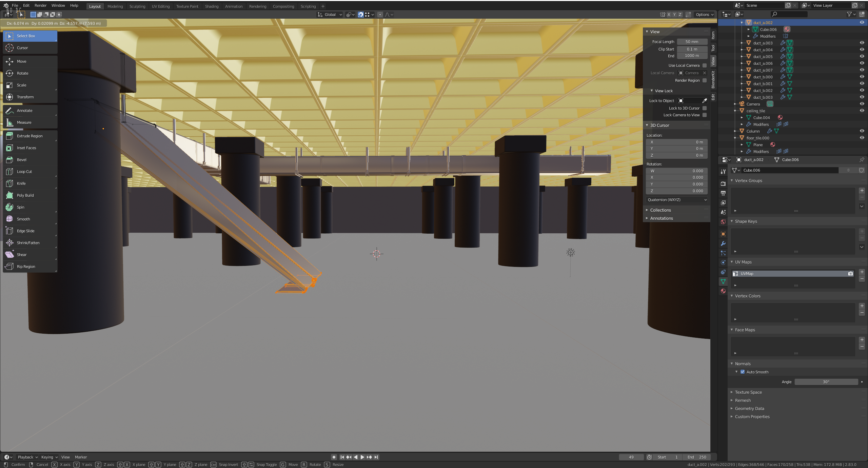Hide duct_a.004 with its eye icon

pos(862,50)
